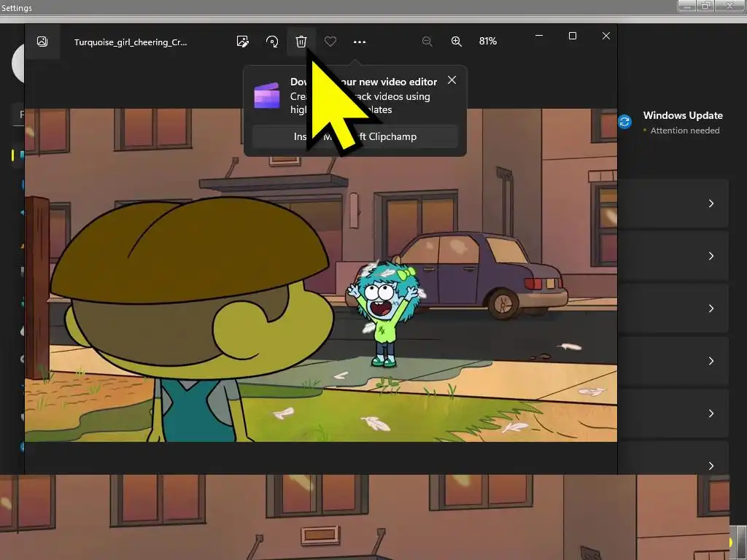This screenshot has width=747, height=560.
Task: Maximize the Photos viewer window
Action: (573, 36)
